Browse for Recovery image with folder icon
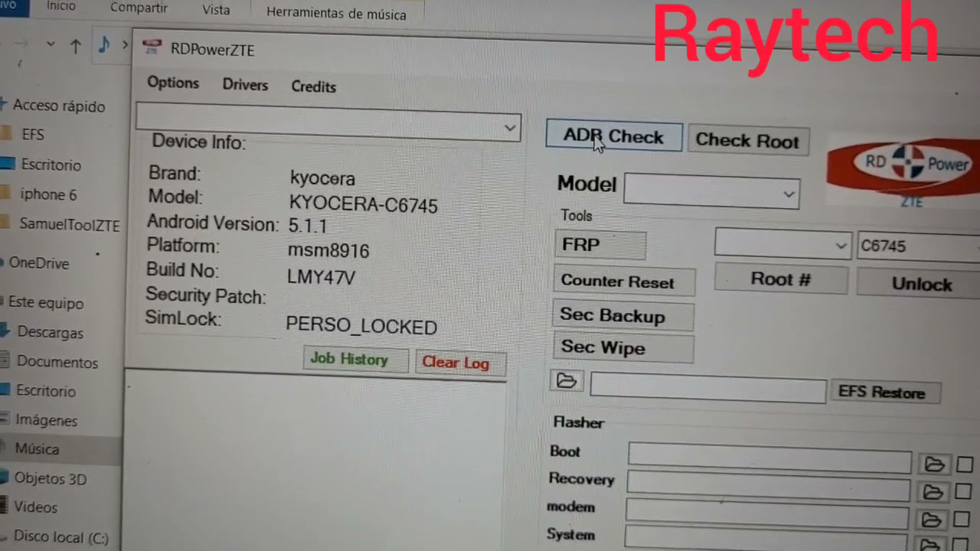Screen dimensions: 980x551 [x=933, y=491]
